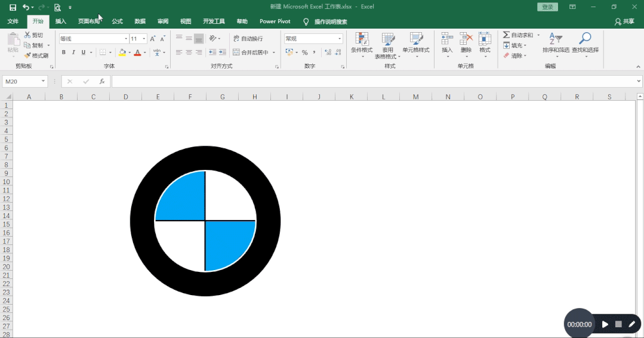644x338 pixels.
Task: Click the increase font size icon
Action: tap(153, 39)
